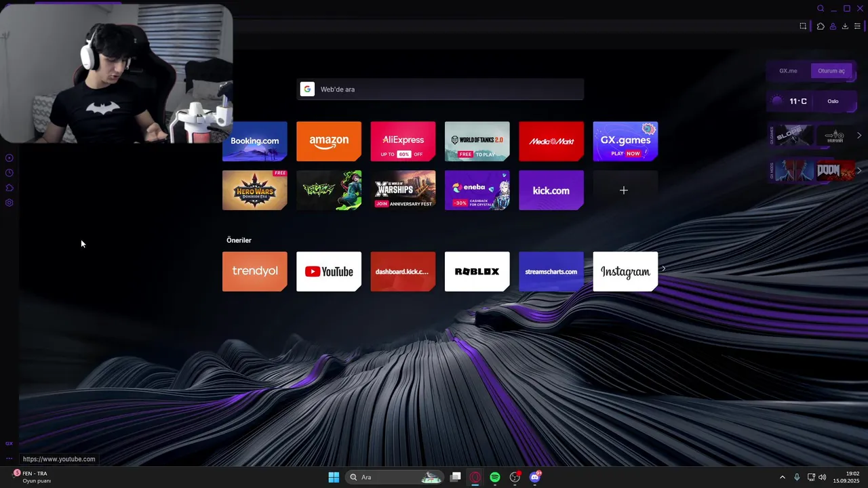
Task: Click the Google logo in search box
Action: tap(307, 89)
